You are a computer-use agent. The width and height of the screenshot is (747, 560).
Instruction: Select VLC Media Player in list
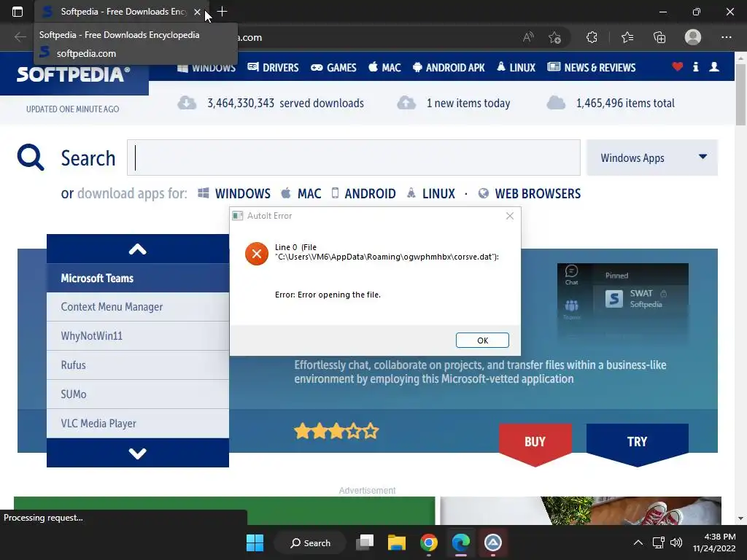(138, 424)
